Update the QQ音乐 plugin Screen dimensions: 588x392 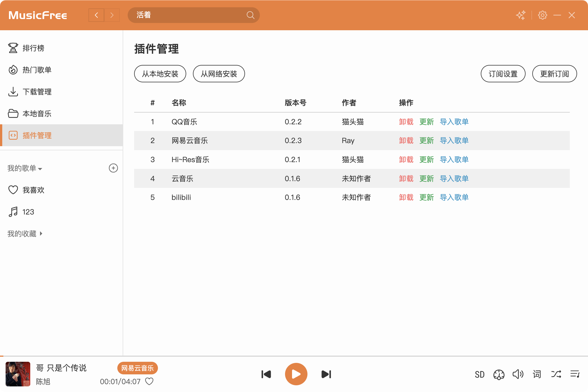[427, 122]
